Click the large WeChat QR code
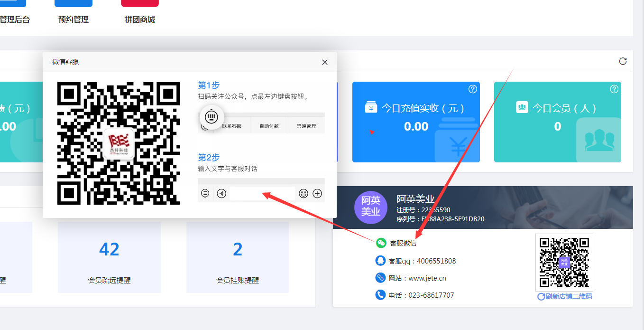This screenshot has width=644, height=330. pos(119,143)
